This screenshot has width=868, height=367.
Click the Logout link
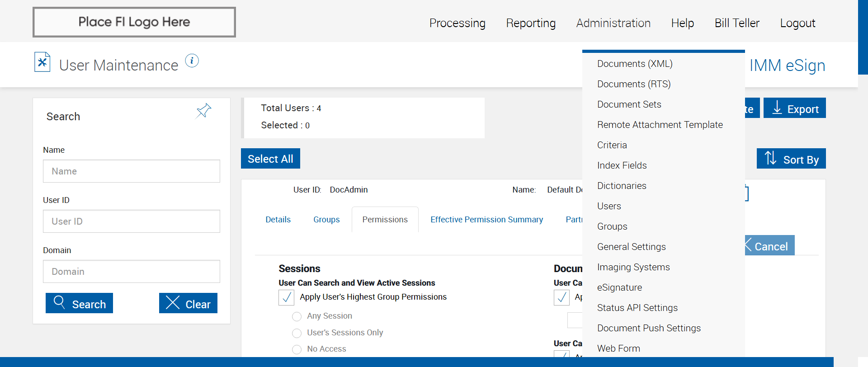(797, 23)
